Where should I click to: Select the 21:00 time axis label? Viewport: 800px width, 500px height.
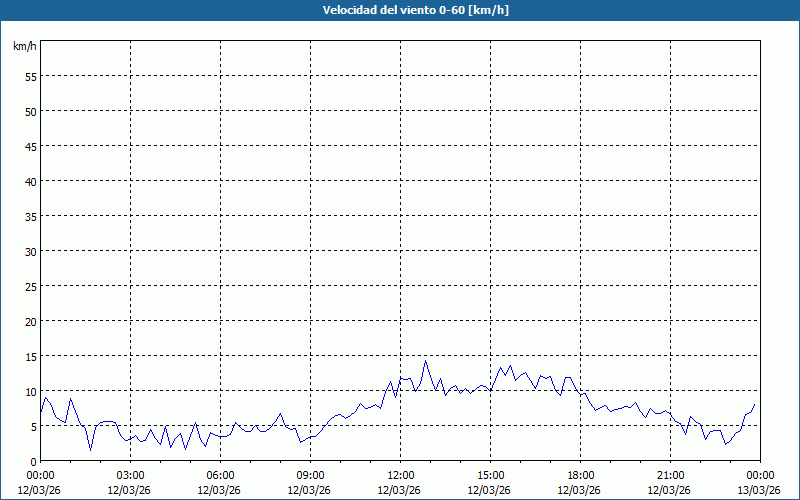pyautogui.click(x=670, y=475)
